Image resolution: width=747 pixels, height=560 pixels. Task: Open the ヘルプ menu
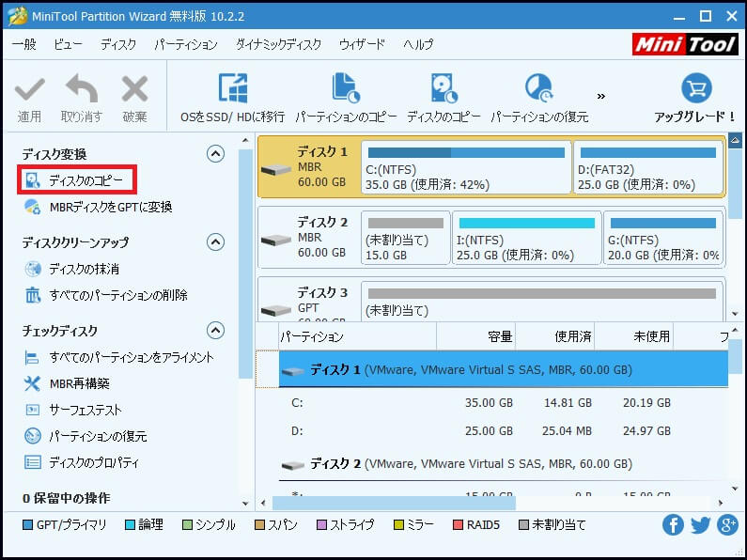418,44
